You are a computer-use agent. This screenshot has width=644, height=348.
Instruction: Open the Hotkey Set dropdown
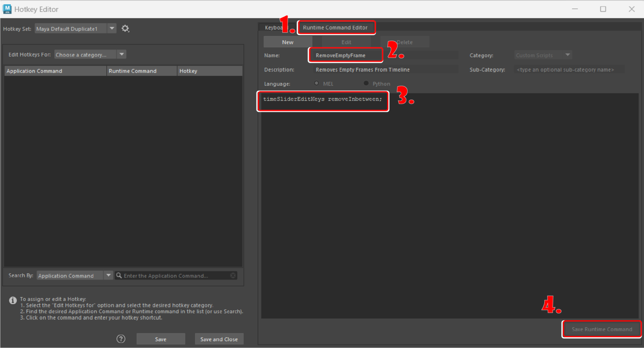[75, 29]
